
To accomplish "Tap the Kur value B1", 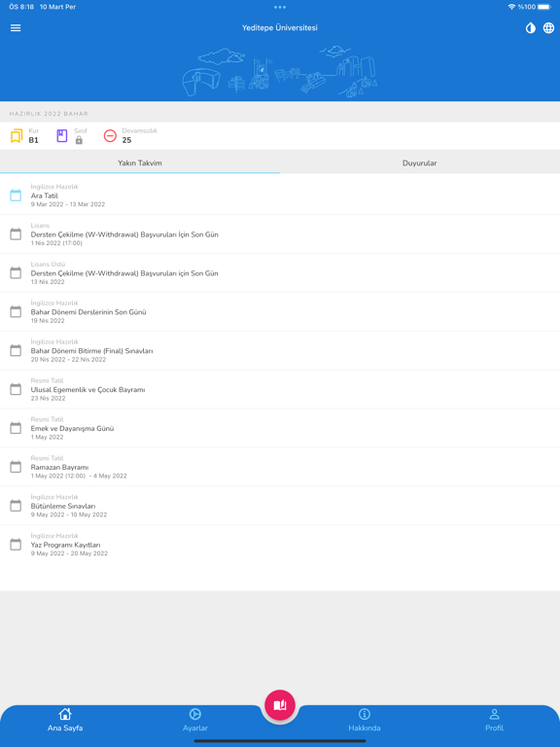I will click(x=33, y=140).
